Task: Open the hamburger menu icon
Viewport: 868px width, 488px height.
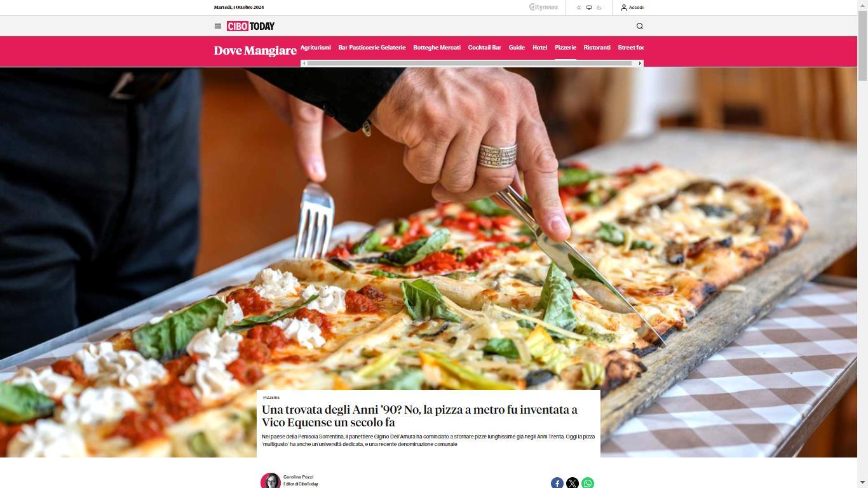Action: pyautogui.click(x=218, y=26)
